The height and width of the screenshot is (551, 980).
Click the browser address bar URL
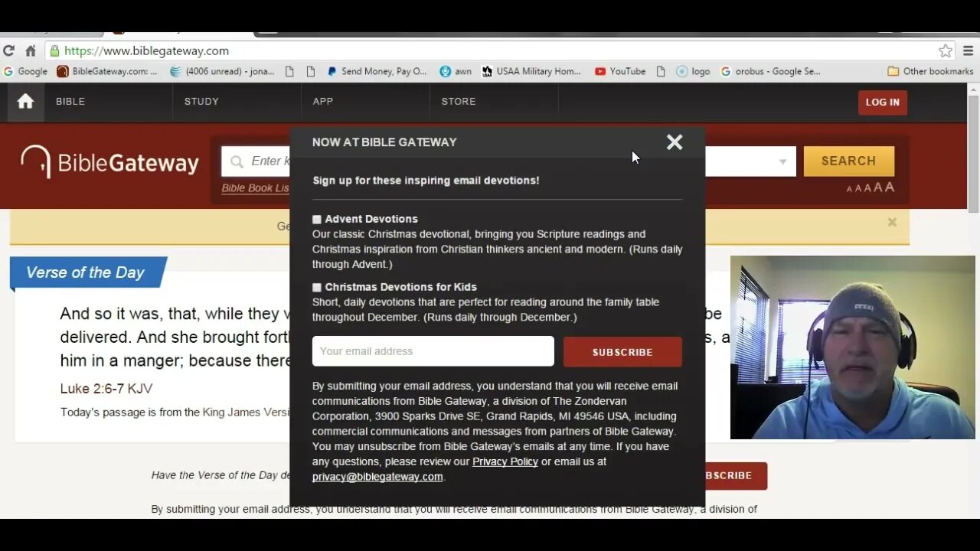click(x=146, y=51)
